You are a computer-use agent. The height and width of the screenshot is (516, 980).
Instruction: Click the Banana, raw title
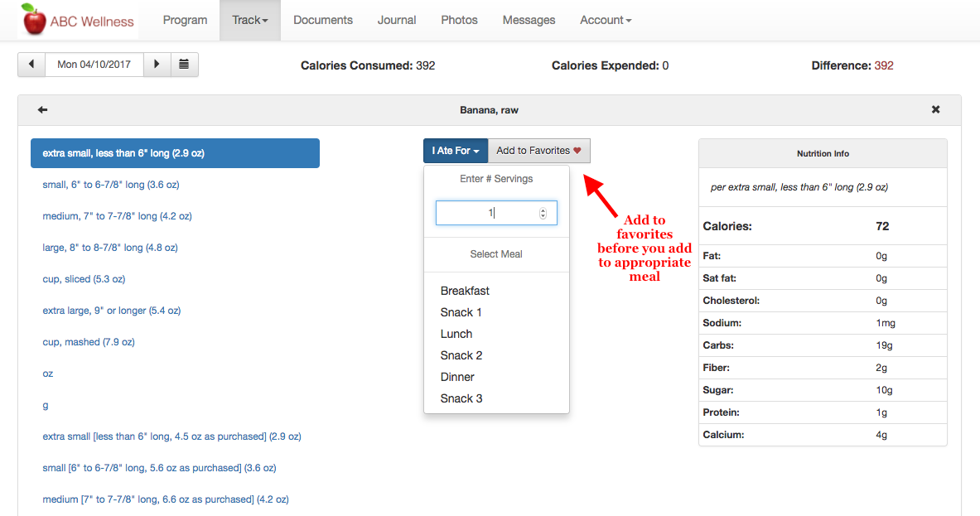click(490, 110)
